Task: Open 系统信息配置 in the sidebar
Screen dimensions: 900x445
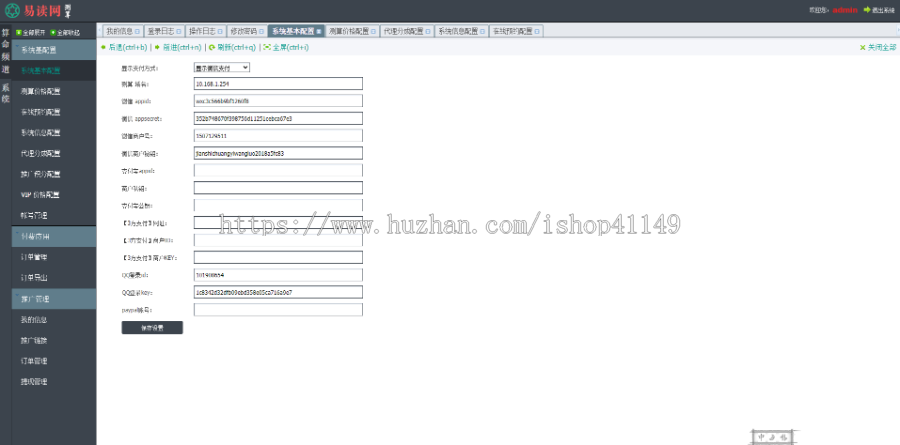Action: click(x=54, y=133)
